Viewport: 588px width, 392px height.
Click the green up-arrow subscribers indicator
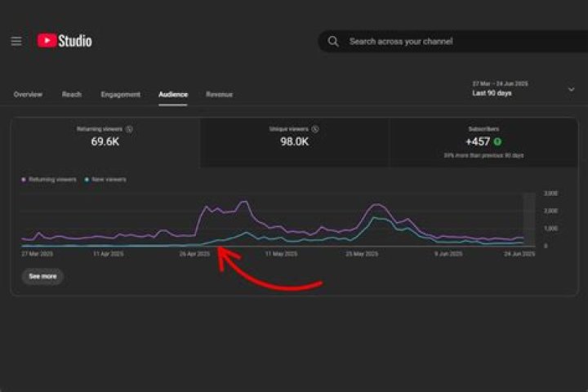point(497,142)
